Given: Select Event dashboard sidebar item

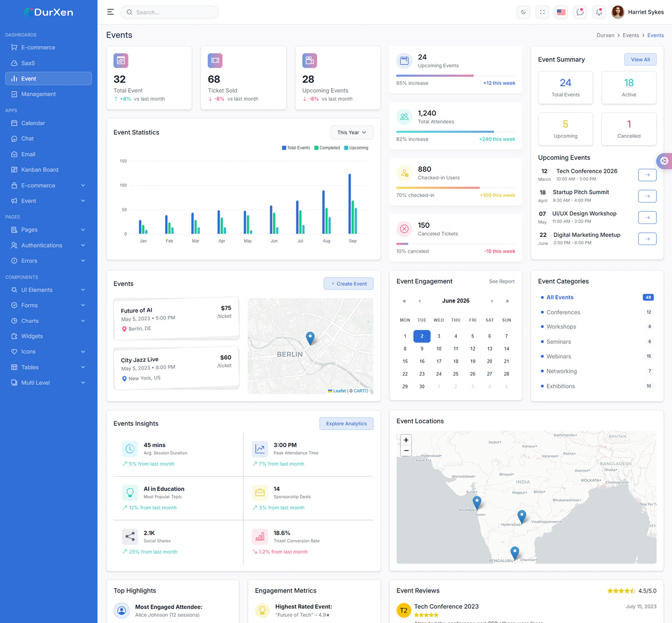Looking at the screenshot, I should [x=48, y=79].
